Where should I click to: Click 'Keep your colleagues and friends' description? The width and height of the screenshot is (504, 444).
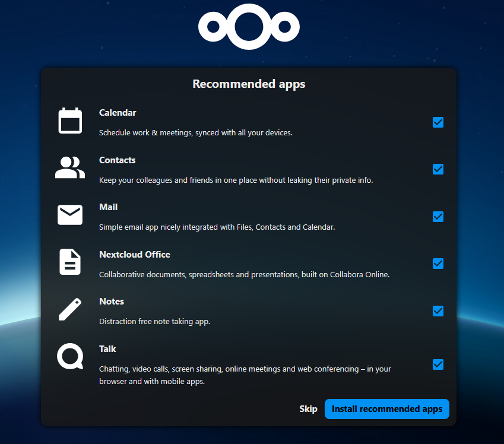pos(236,180)
